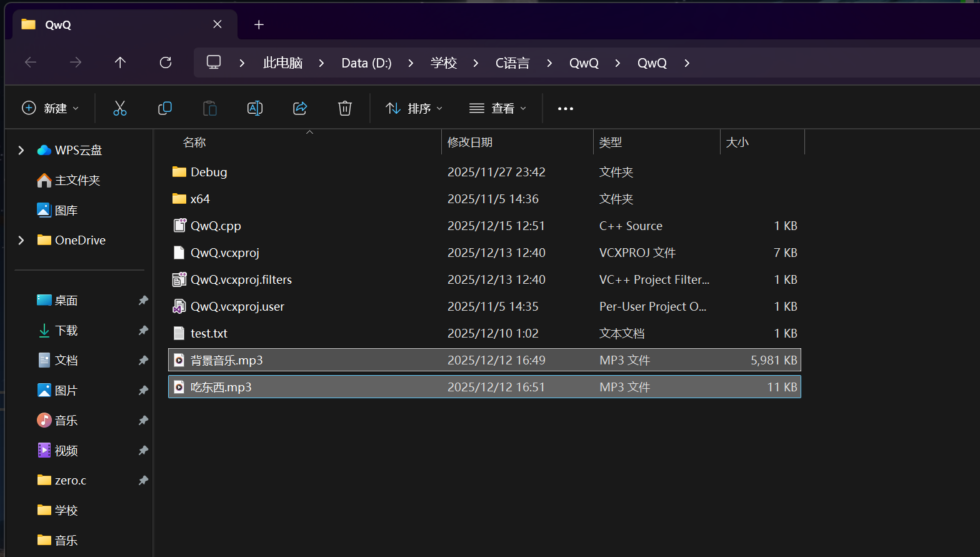The image size is (980, 557).
Task: Unpin 桌面 using its pin icon
Action: [x=143, y=301]
